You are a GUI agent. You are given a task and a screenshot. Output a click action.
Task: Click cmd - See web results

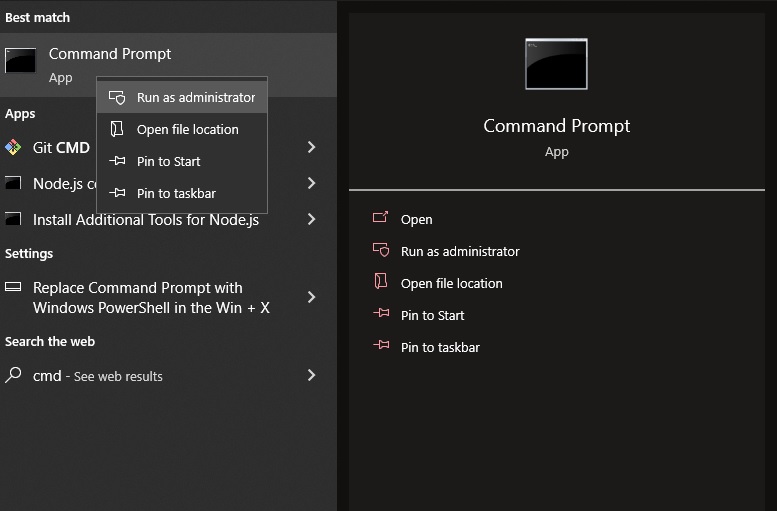(x=97, y=376)
